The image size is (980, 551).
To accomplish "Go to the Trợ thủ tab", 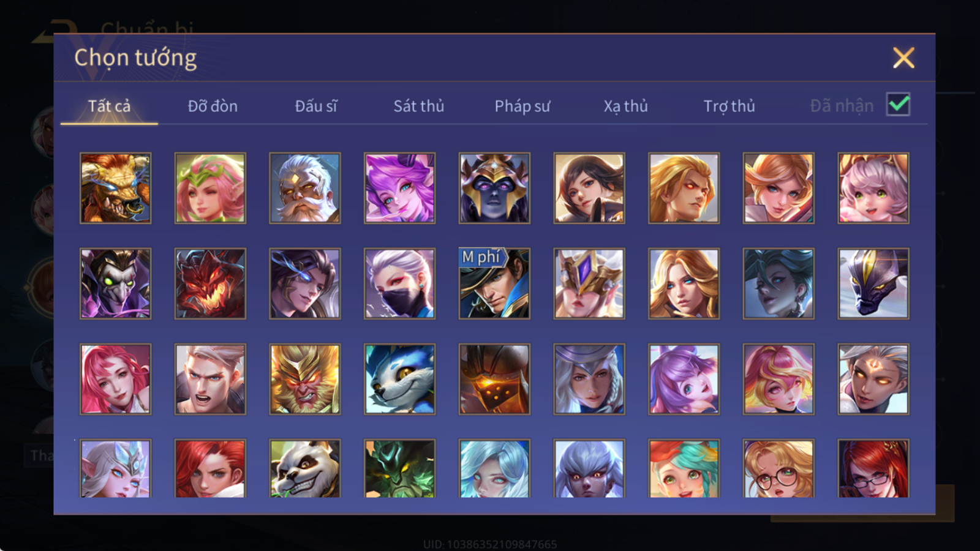I will (x=729, y=106).
